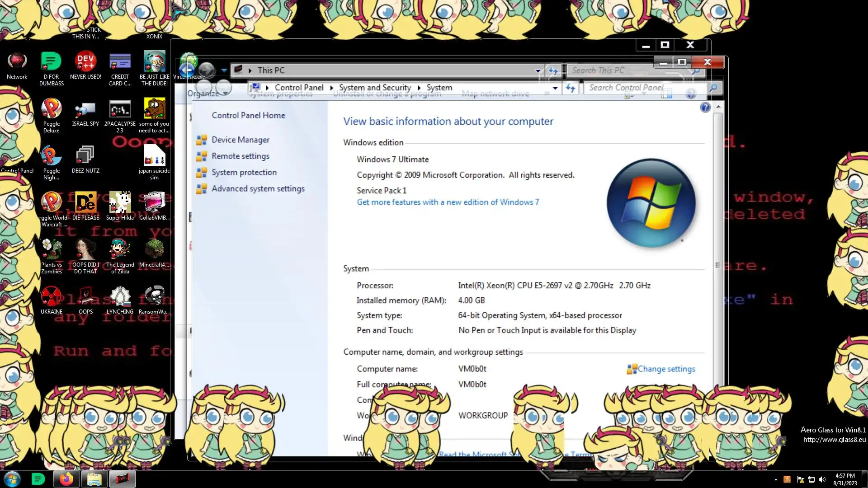Screen dimensions: 868x488
Task: Click the System and Security breadcrumb
Action: click(375, 88)
